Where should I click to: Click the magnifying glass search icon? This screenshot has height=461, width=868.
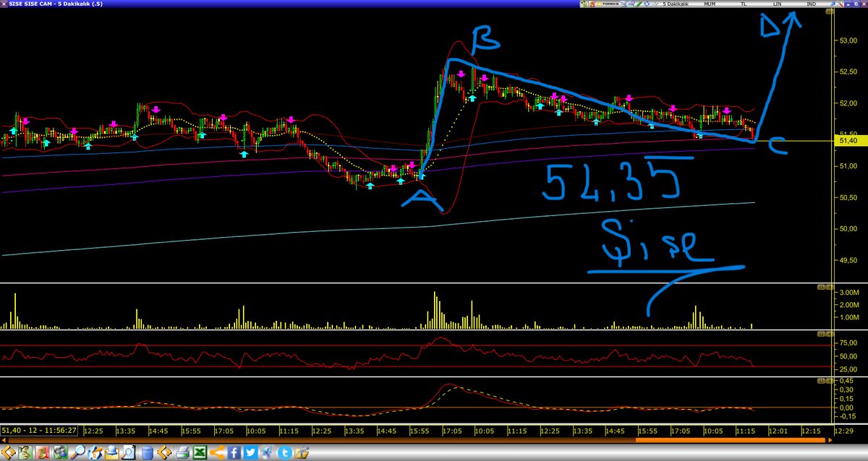click(x=77, y=453)
